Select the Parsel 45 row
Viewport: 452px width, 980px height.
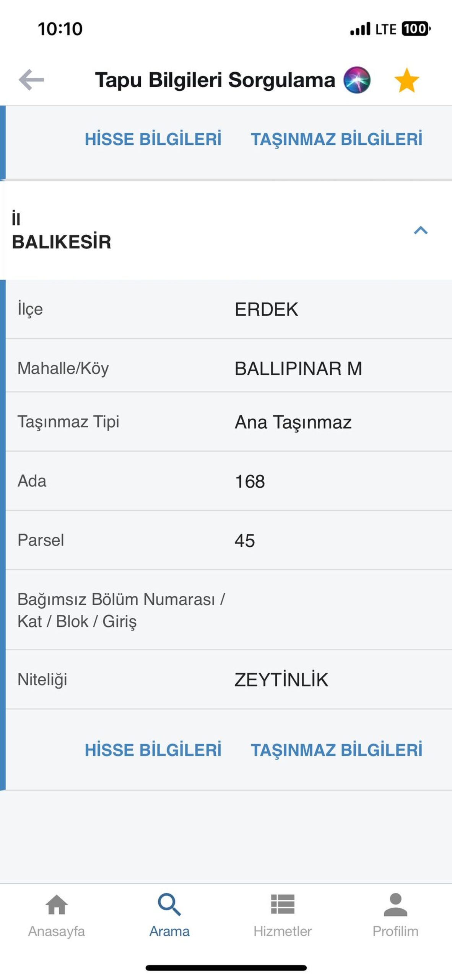(229, 540)
